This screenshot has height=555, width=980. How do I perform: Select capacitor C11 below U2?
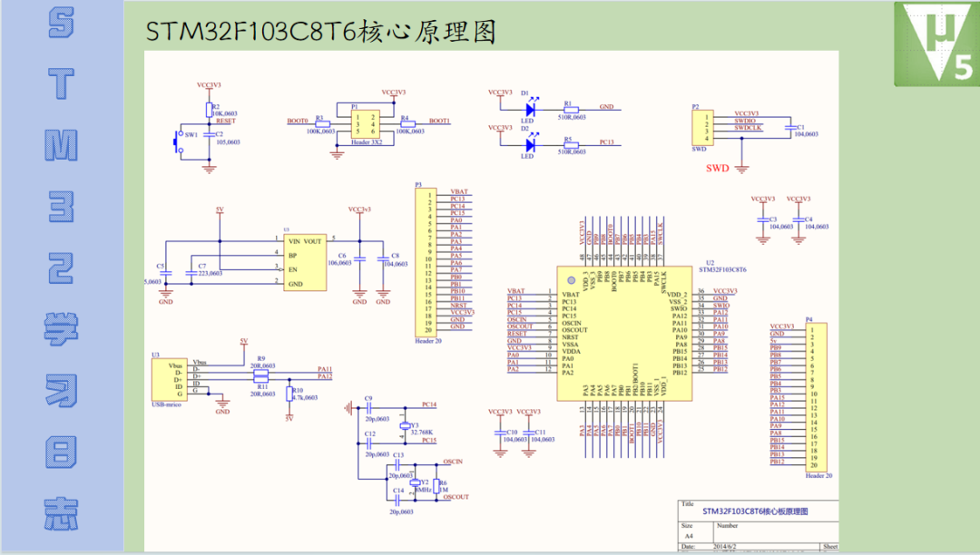coord(529,433)
